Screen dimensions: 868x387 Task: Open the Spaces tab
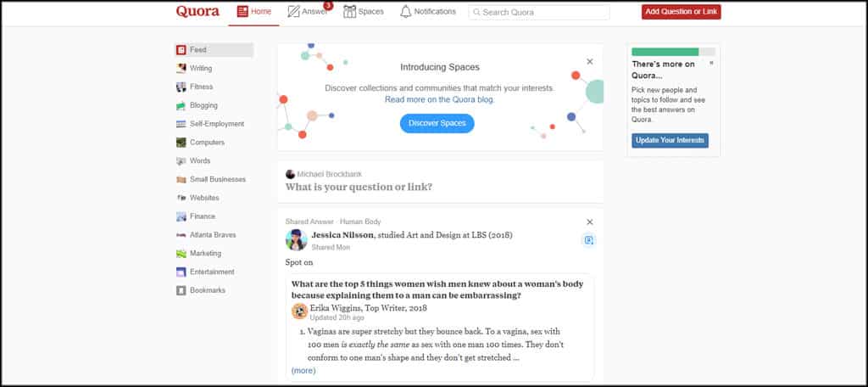(363, 12)
